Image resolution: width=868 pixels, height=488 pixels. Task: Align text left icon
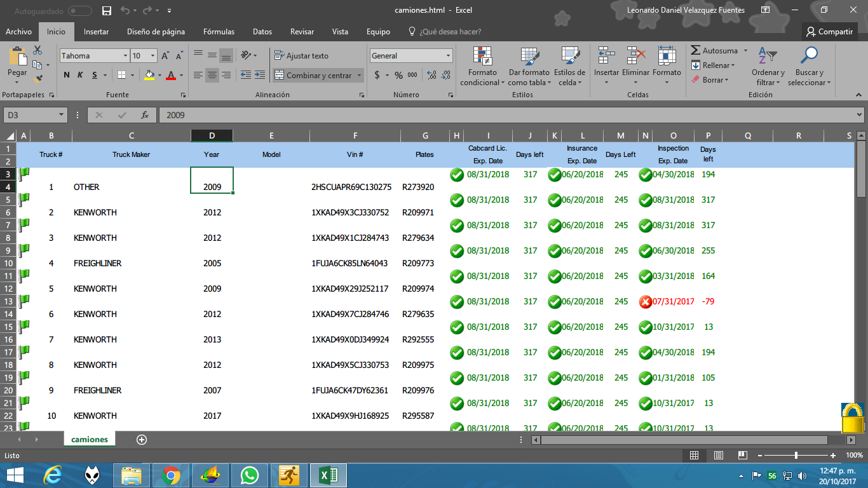(x=198, y=75)
